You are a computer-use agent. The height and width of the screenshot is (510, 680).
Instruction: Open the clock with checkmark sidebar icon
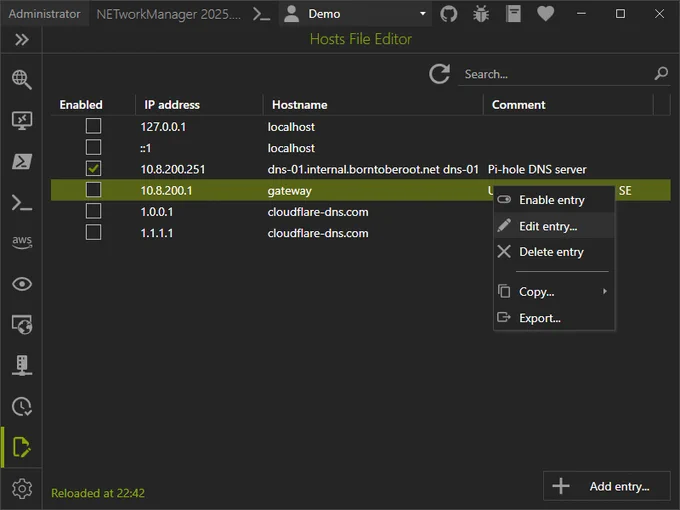click(22, 406)
